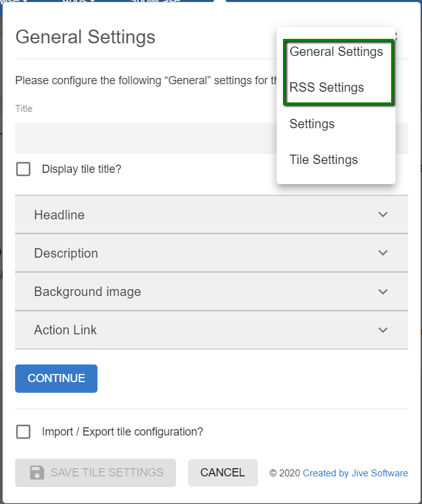The height and width of the screenshot is (504, 422).
Task: Open the Action Link panel
Action: click(211, 330)
